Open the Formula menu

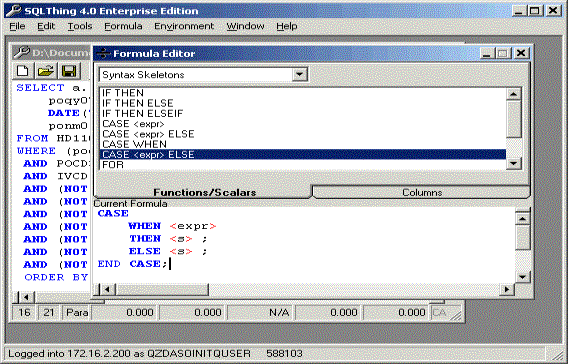(123, 26)
